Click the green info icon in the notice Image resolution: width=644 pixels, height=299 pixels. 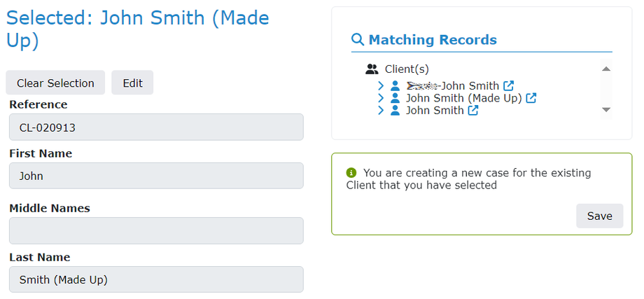(x=351, y=172)
